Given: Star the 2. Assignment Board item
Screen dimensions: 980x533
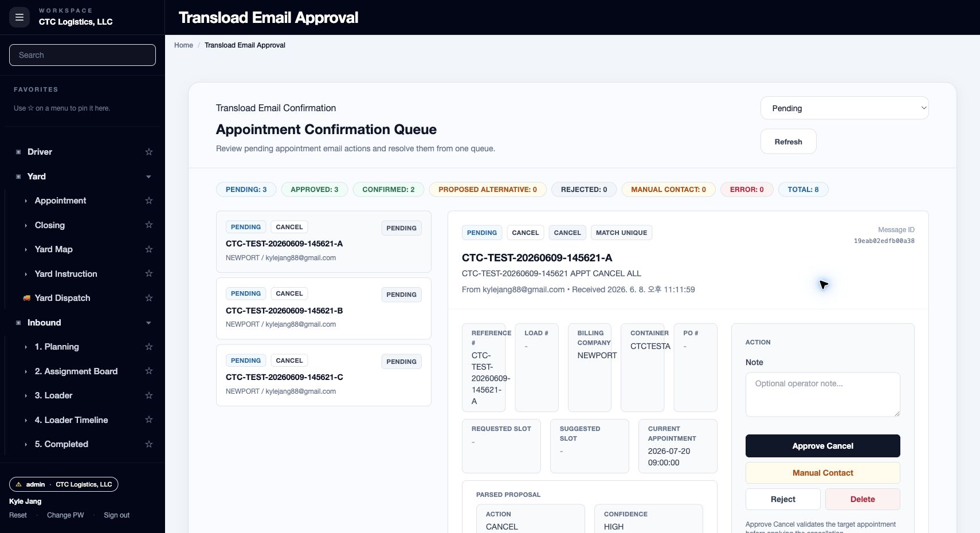Looking at the screenshot, I should click(149, 371).
